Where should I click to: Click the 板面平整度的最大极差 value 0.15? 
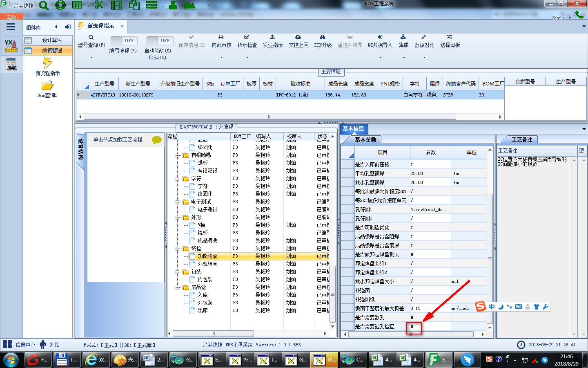430,309
